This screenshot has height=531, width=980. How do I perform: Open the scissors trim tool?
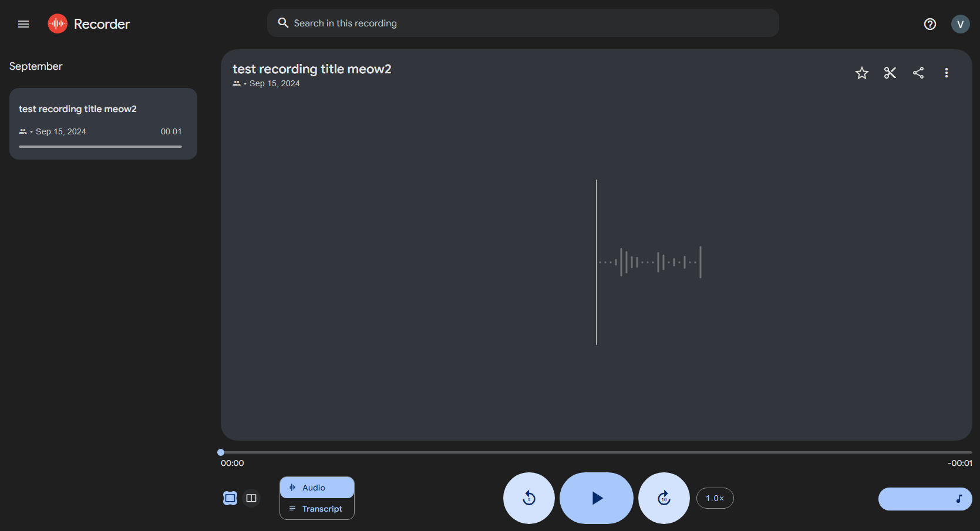tap(890, 73)
